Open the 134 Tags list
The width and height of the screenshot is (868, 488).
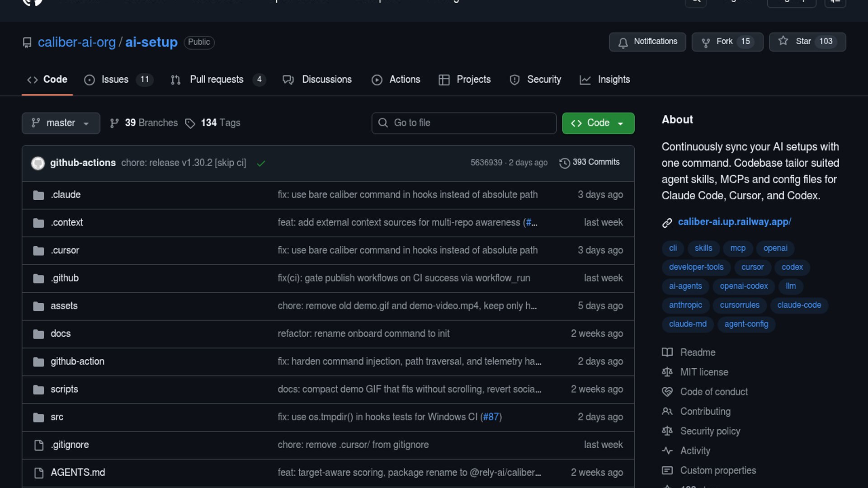pyautogui.click(x=213, y=123)
